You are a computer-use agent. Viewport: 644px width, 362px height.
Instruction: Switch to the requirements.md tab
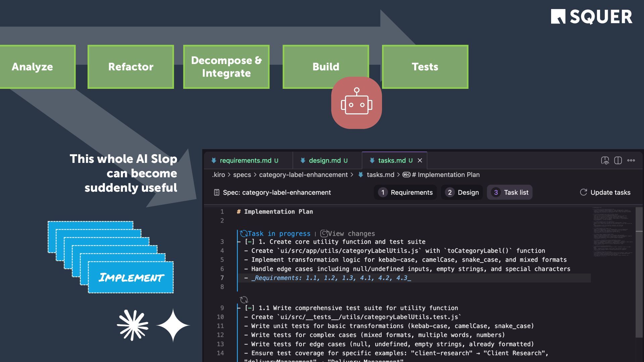point(246,161)
